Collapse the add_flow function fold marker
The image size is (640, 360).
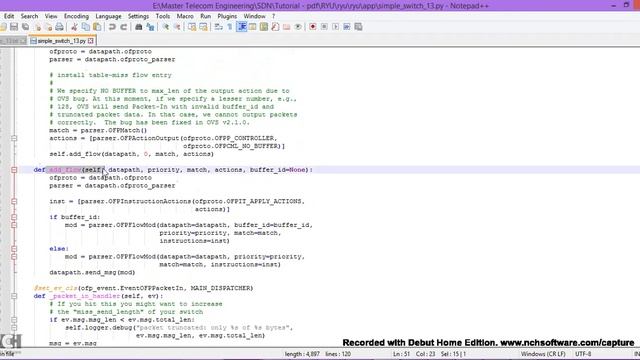point(14,170)
